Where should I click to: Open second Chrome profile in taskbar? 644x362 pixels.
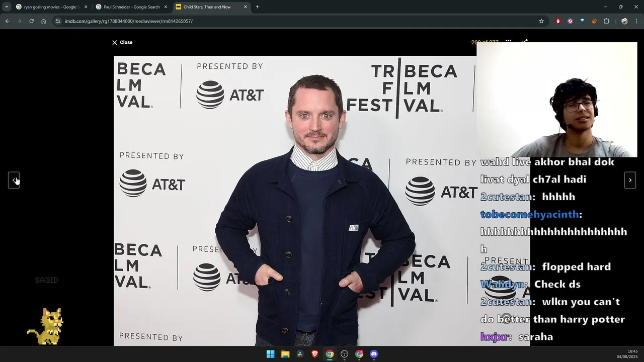point(359,354)
